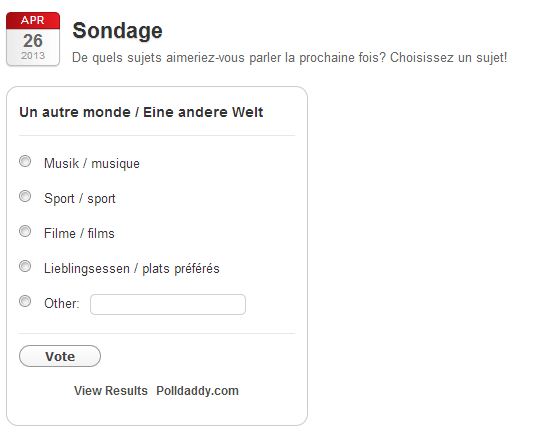This screenshot has height=437, width=534.
Task: Submit the poll with the Vote button
Action: pos(60,356)
